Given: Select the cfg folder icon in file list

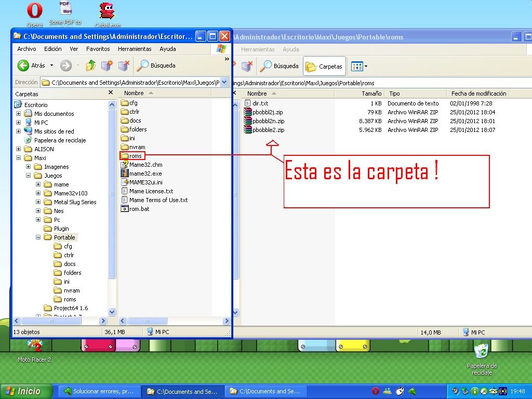Looking at the screenshot, I should [125, 103].
